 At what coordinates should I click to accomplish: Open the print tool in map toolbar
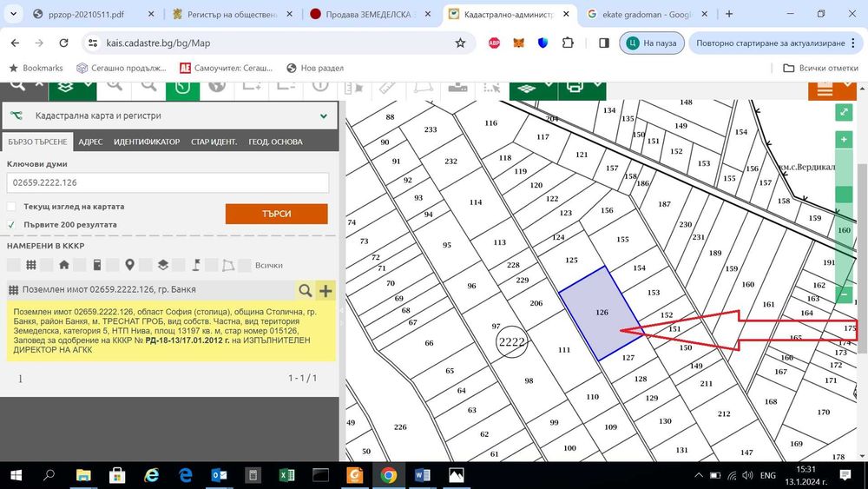(575, 88)
